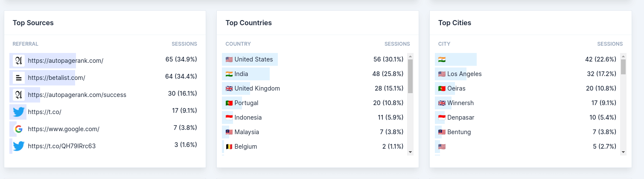Image resolution: width=644 pixels, height=179 pixels.
Task: Click the 56 (30.1%) sessions value
Action: click(388, 59)
